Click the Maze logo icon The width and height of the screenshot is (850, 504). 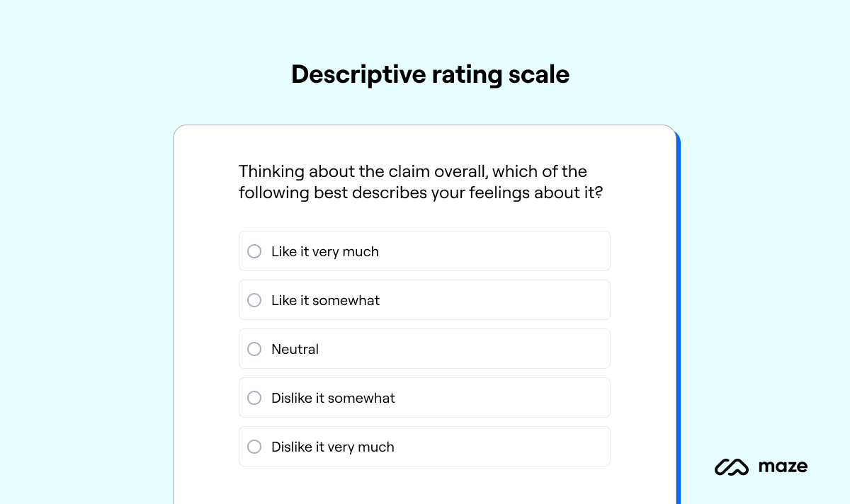coord(730,466)
